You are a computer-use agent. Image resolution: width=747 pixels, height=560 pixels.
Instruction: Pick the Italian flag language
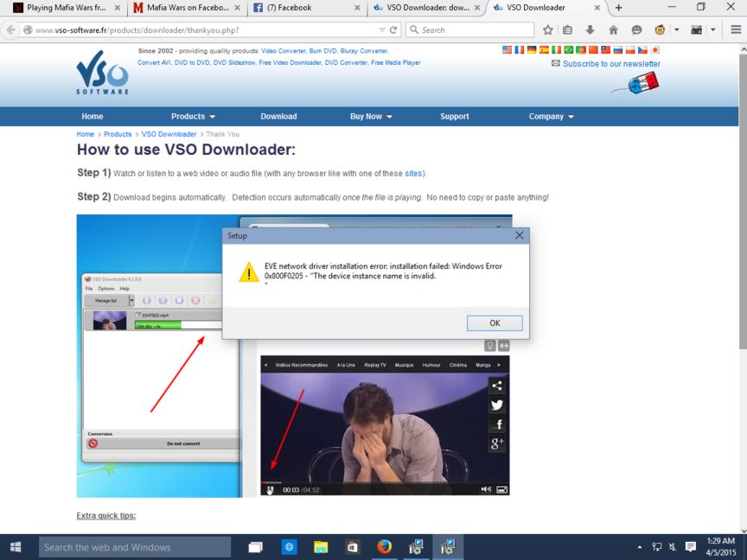click(557, 49)
